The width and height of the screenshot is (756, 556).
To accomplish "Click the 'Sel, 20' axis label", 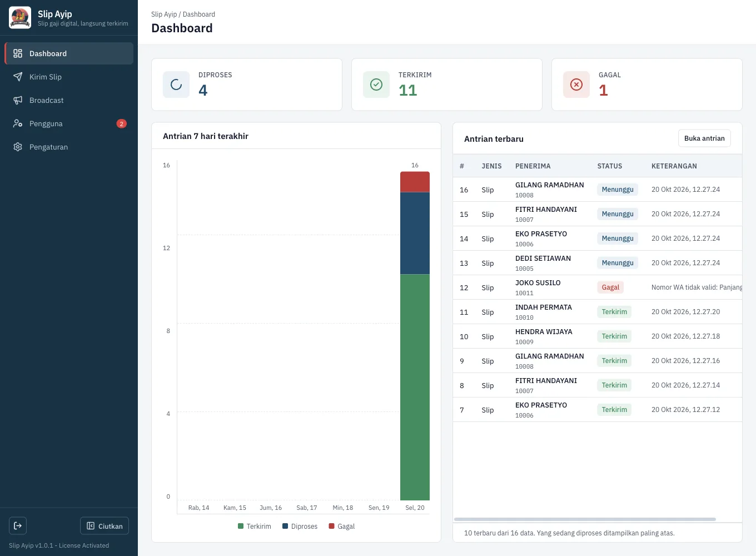I will click(415, 508).
